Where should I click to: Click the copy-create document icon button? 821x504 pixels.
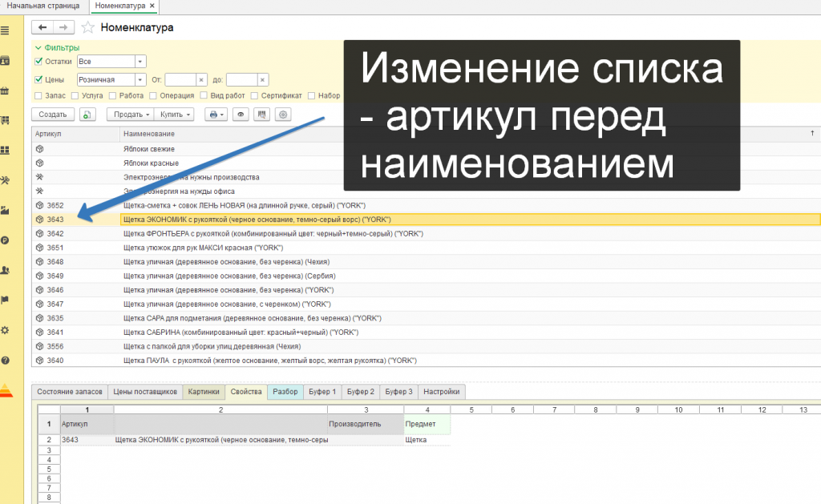(87, 114)
